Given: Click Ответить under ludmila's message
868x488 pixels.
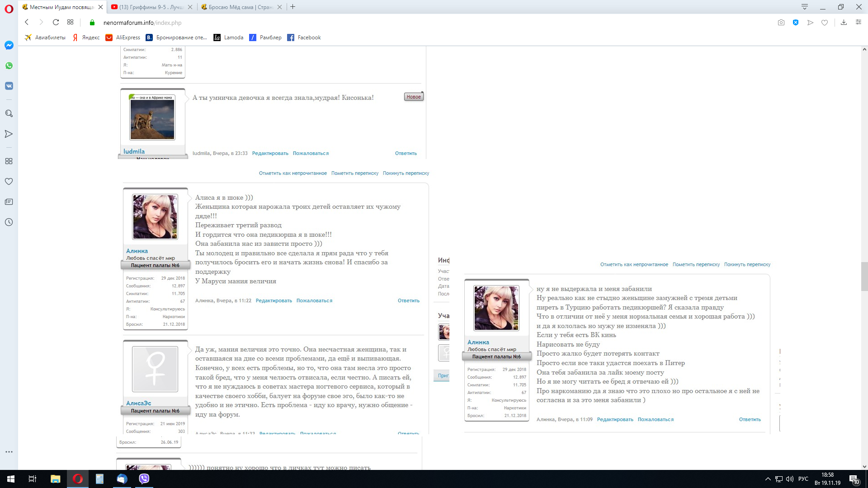Looking at the screenshot, I should (x=406, y=153).
